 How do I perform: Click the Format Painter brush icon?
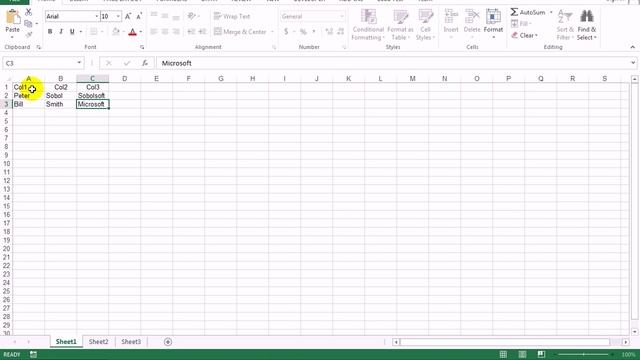coord(29,35)
